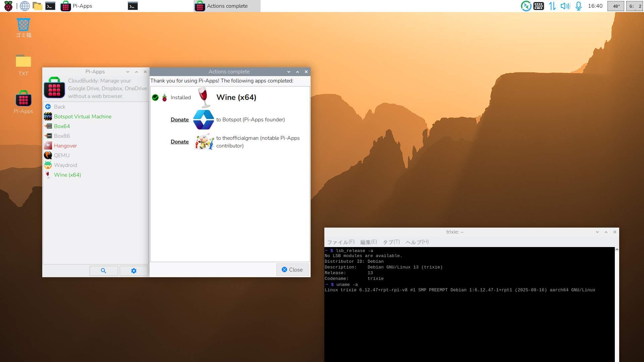Select Hangover in the app list
Screen dimensions: 644x362
click(65, 145)
